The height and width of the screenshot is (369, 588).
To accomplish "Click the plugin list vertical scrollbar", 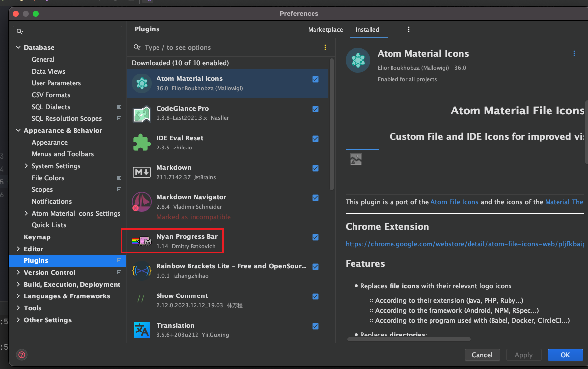I will click(331, 125).
